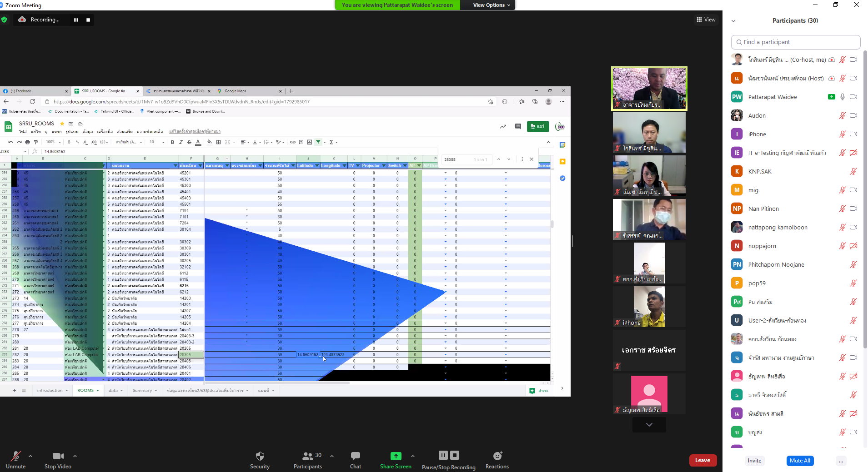Click Pause/Stop Recording in the toolbar
Image resolution: width=868 pixels, height=472 pixels.
(448, 456)
